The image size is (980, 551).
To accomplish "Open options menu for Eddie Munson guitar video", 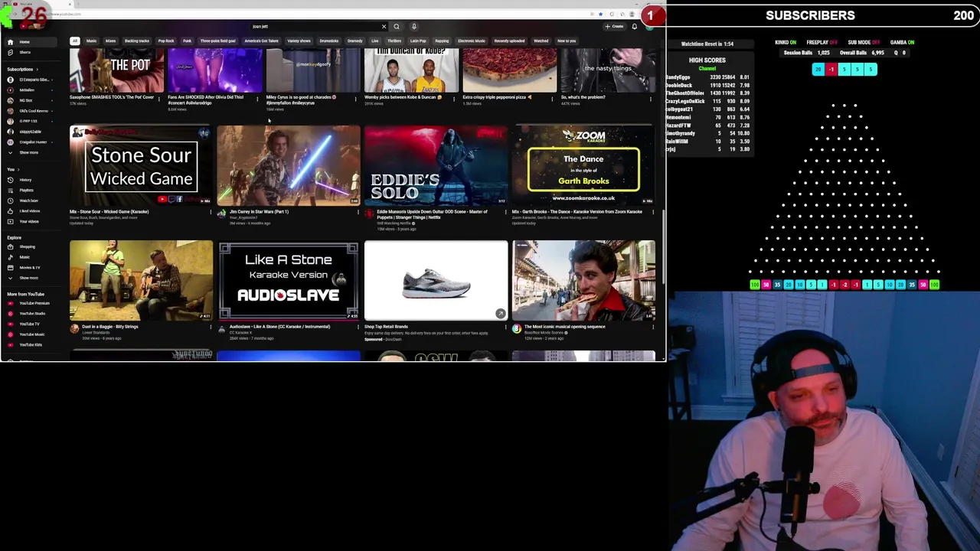I will [x=505, y=213].
